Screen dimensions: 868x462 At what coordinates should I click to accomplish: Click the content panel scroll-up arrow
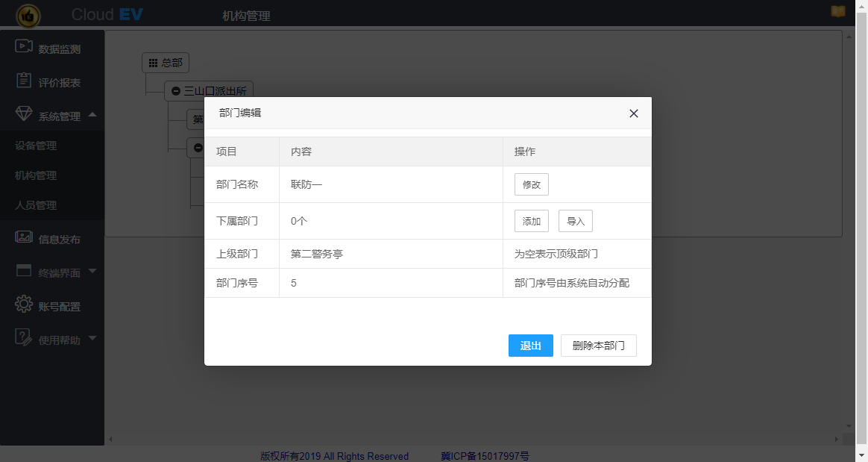pos(849,37)
